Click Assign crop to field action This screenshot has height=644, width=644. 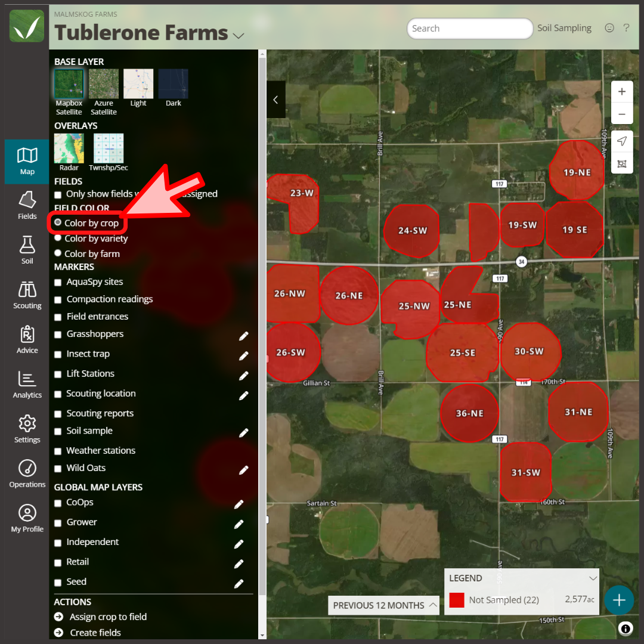point(108,617)
